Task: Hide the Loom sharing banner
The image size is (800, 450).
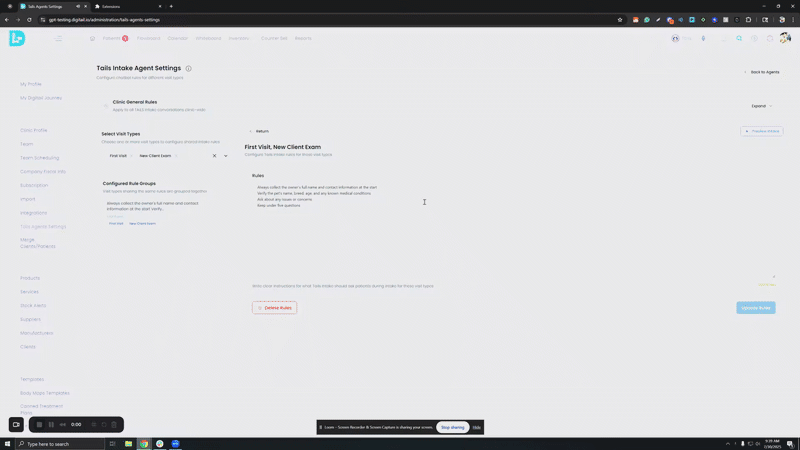Action: (x=477, y=427)
